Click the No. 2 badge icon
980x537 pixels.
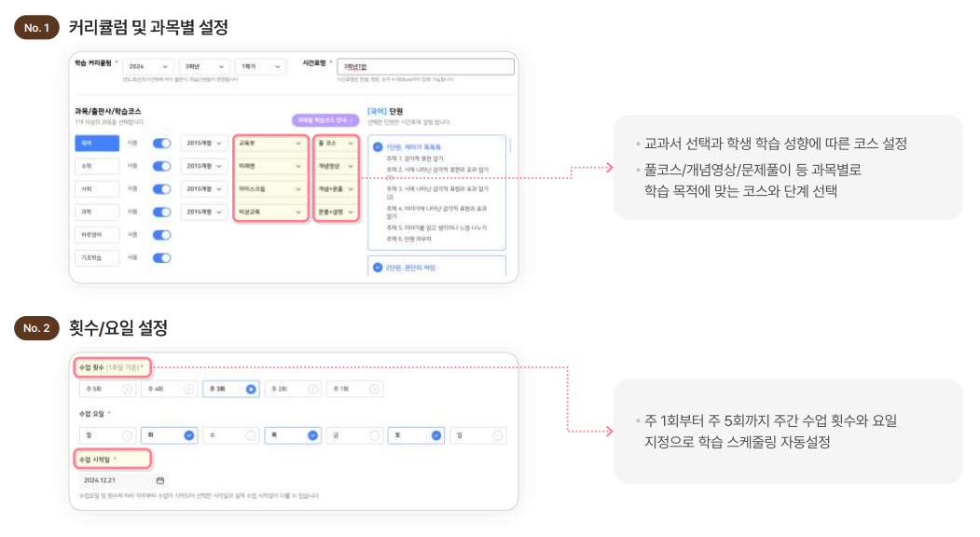36,328
